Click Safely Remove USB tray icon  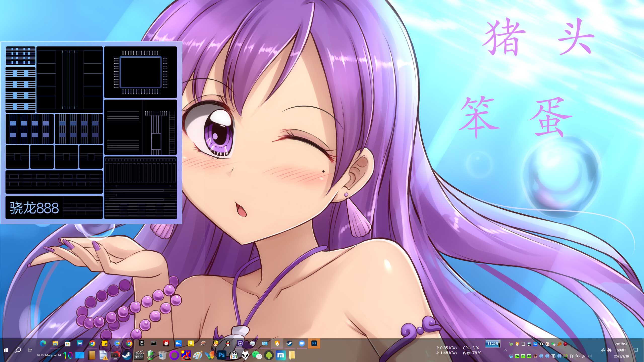click(572, 356)
